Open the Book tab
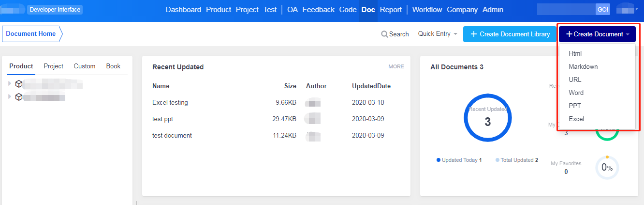 [x=113, y=66]
